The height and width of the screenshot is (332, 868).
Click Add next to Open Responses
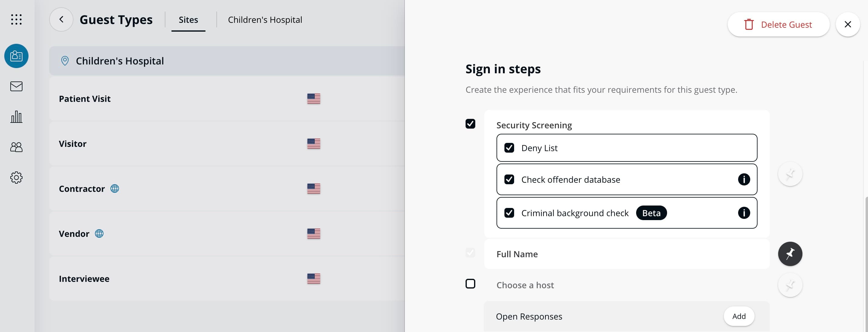click(739, 316)
